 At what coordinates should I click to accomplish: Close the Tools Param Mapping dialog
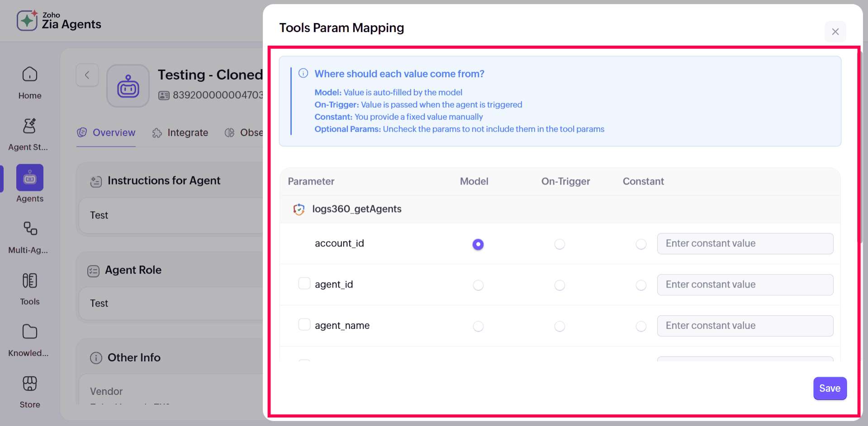pos(835,32)
